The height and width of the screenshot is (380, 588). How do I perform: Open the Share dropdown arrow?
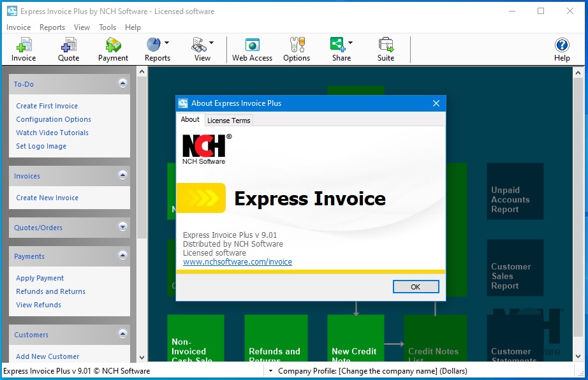click(x=349, y=42)
